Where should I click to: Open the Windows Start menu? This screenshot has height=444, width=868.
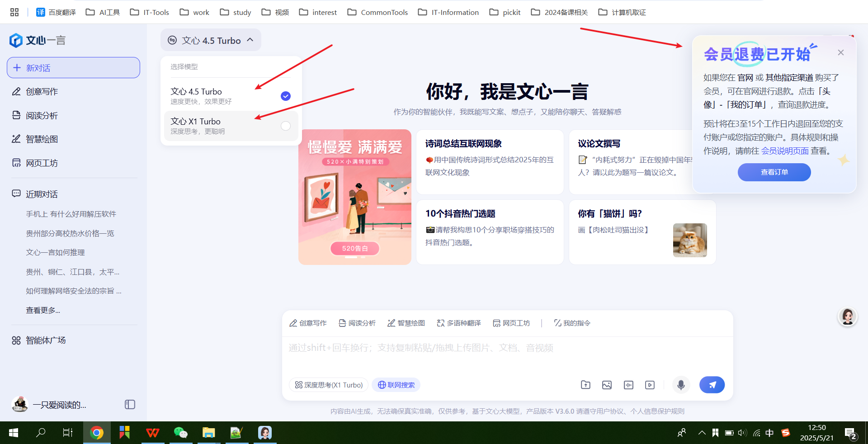pos(14,433)
